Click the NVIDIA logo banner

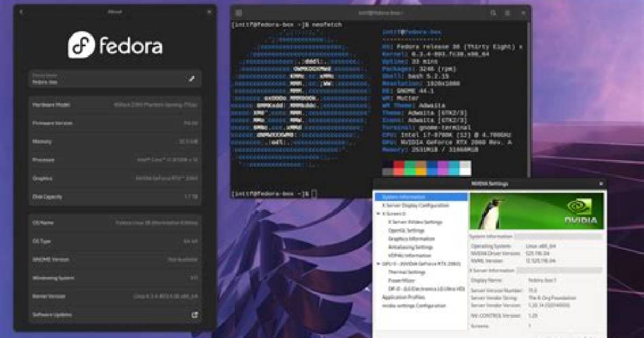click(536, 210)
